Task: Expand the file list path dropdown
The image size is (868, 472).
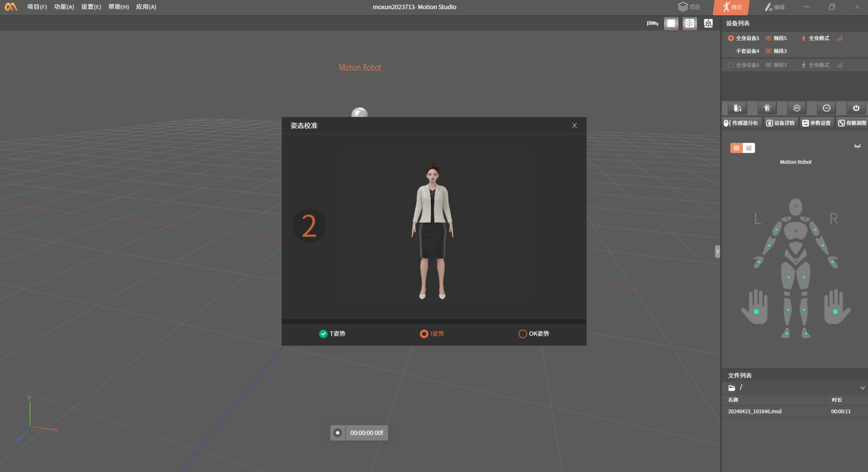Action: (x=862, y=388)
